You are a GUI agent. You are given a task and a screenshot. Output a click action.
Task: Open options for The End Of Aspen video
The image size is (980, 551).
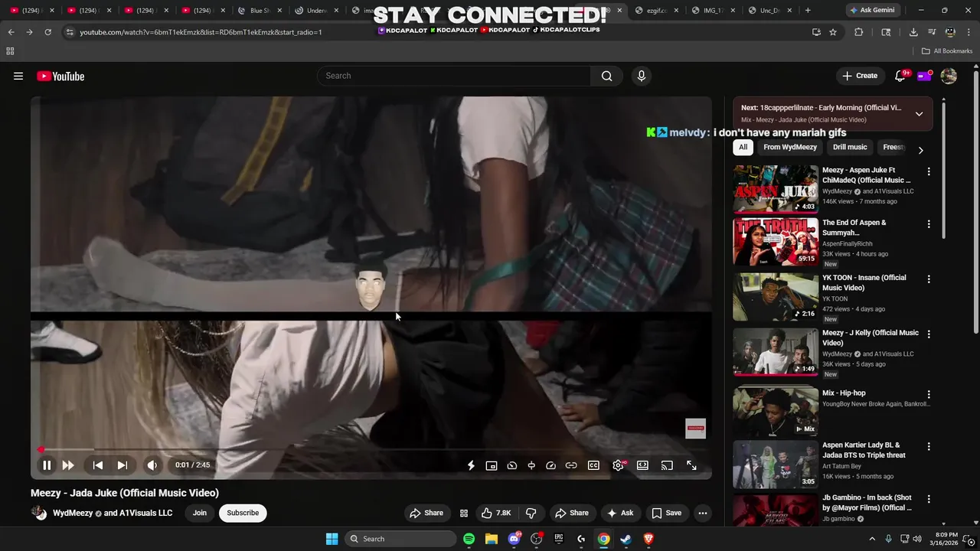tap(929, 224)
